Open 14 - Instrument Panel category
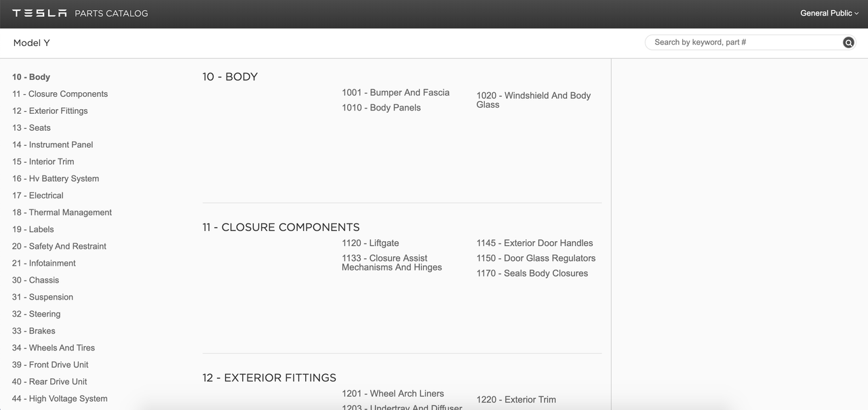Image resolution: width=868 pixels, height=410 pixels. click(53, 145)
